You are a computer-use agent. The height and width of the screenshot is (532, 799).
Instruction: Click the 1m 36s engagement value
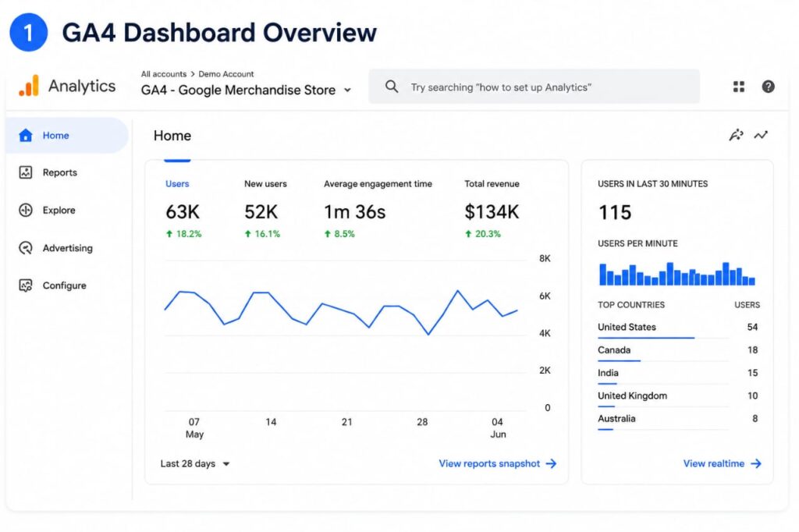[x=355, y=211]
